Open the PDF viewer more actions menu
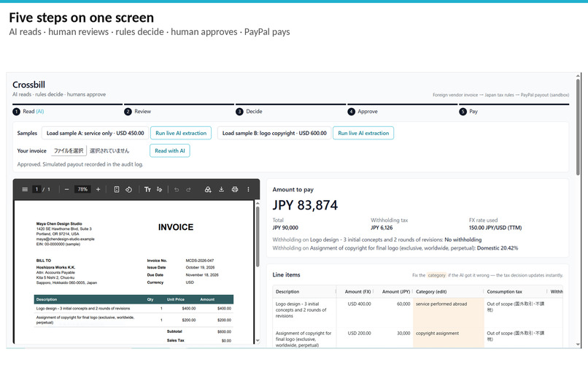This screenshot has height=392, width=588. tap(248, 190)
